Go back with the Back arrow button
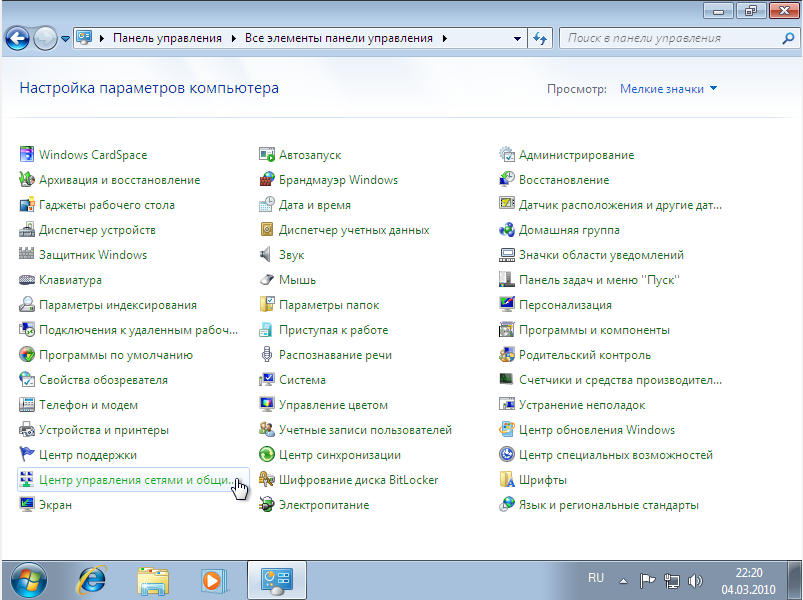803x600 pixels. coord(17,38)
